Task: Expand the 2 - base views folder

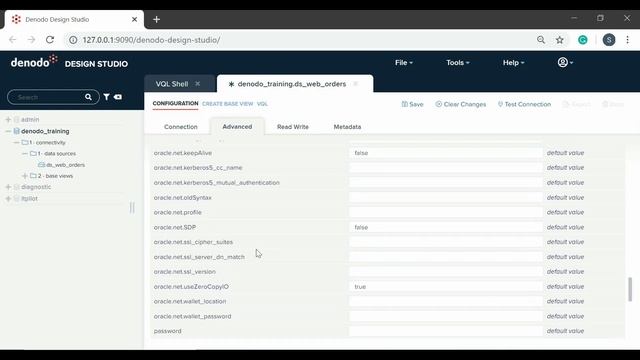Action: pyautogui.click(x=25, y=176)
